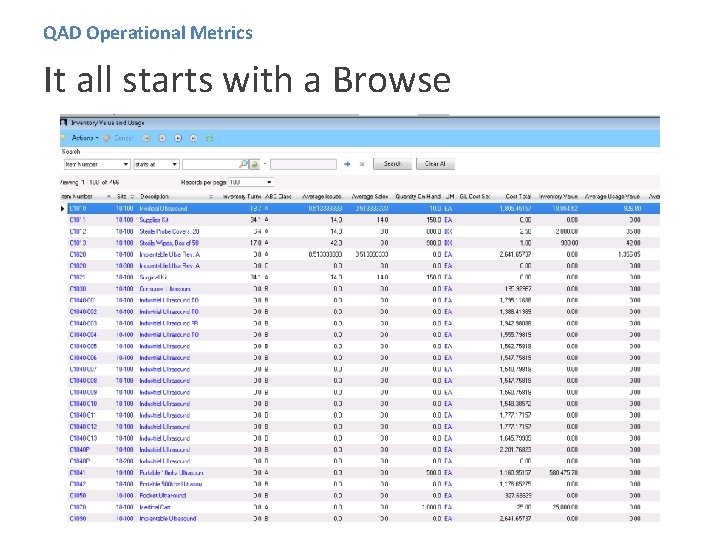Click the Average Usage Value column header
The image size is (720, 540).
(612, 197)
